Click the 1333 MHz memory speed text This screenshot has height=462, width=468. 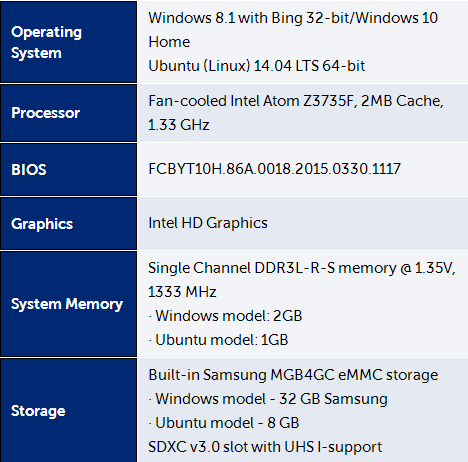182,292
